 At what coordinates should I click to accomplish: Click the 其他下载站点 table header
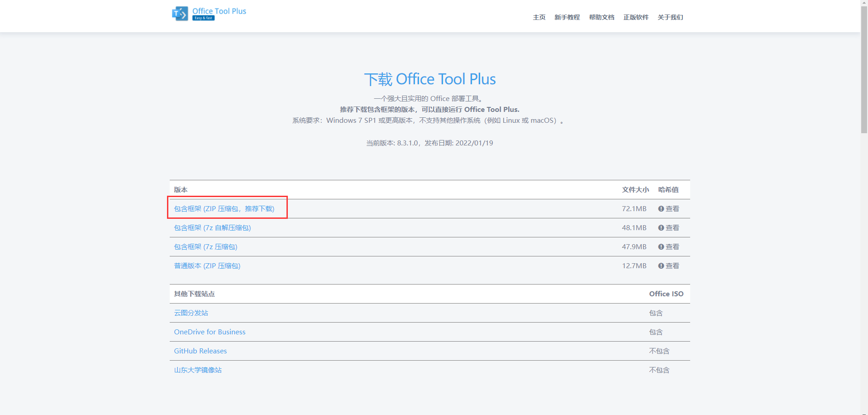[194, 294]
